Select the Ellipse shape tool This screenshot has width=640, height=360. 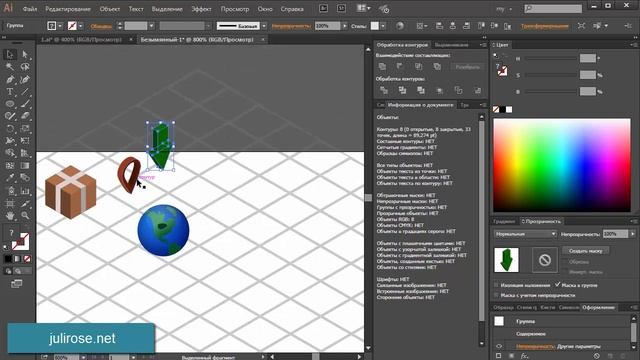click(x=10, y=104)
